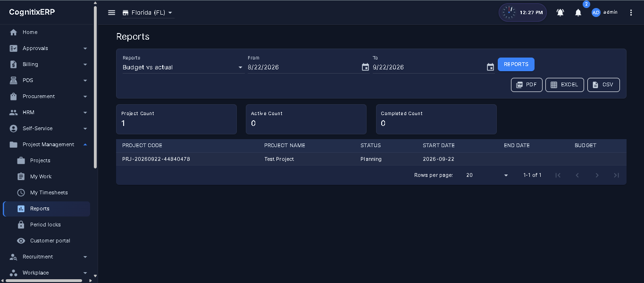
Task: Click the Billing invoice icon
Action: tap(13, 64)
